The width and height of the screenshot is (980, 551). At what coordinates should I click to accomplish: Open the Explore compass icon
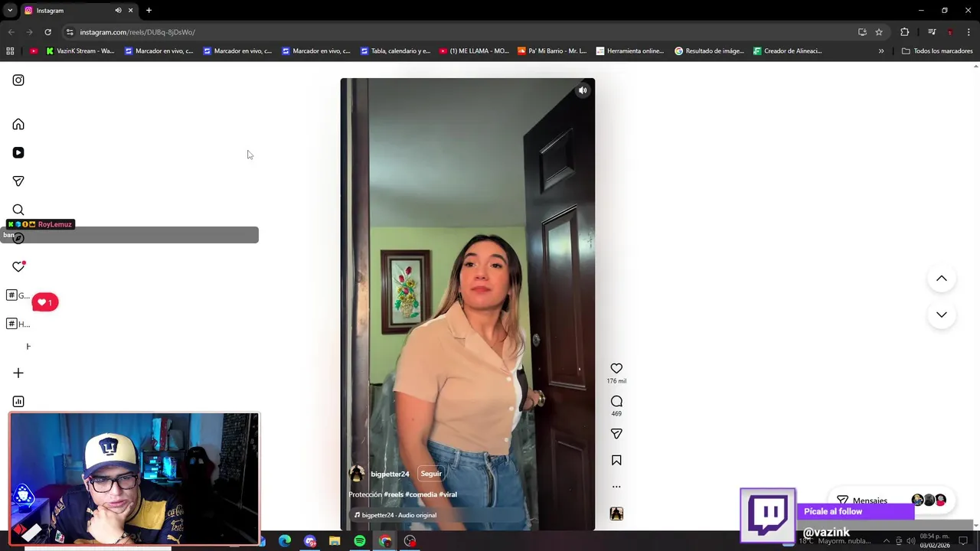(x=18, y=238)
